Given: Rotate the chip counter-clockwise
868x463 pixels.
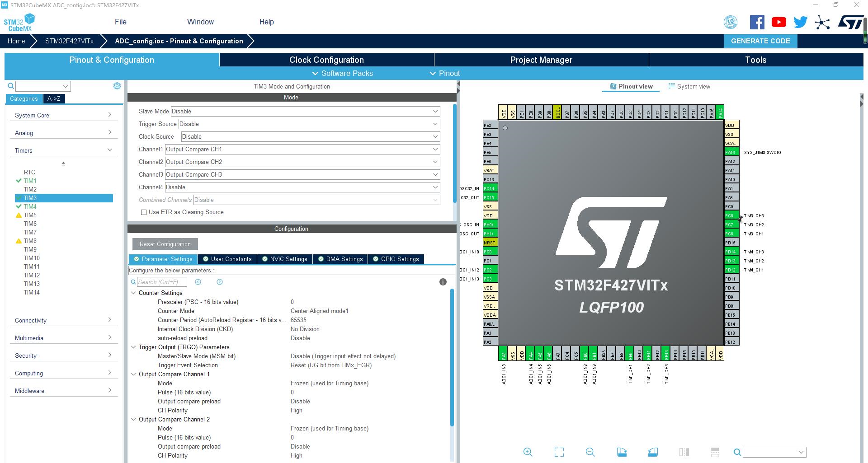Looking at the screenshot, I should click(x=653, y=452).
